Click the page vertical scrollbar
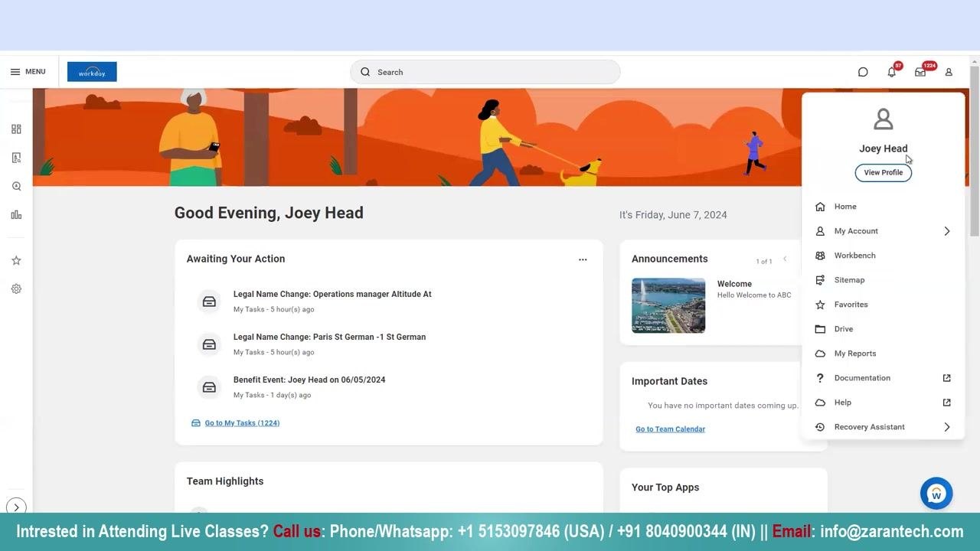Viewport: 980px width, 551px height. click(x=975, y=152)
